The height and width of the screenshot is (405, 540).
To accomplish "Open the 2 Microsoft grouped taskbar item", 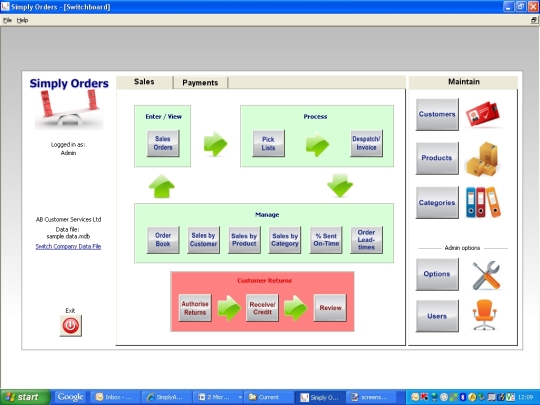I will [x=218, y=397].
